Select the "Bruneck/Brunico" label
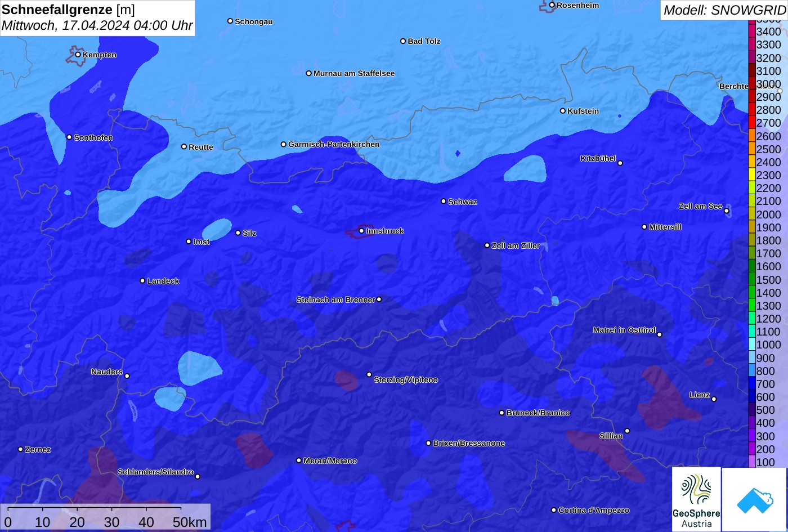Viewport: 788px width, 532px height. pyautogui.click(x=538, y=413)
